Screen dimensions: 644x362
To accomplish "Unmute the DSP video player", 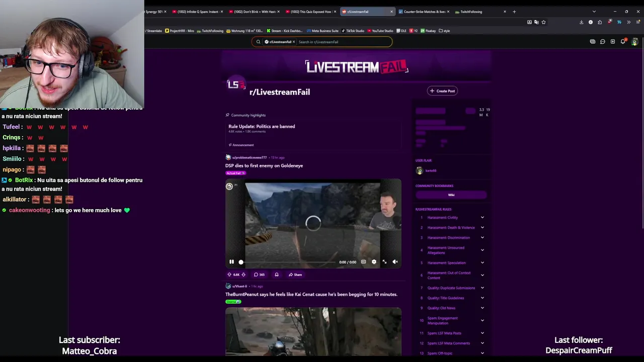I will pyautogui.click(x=395, y=262).
